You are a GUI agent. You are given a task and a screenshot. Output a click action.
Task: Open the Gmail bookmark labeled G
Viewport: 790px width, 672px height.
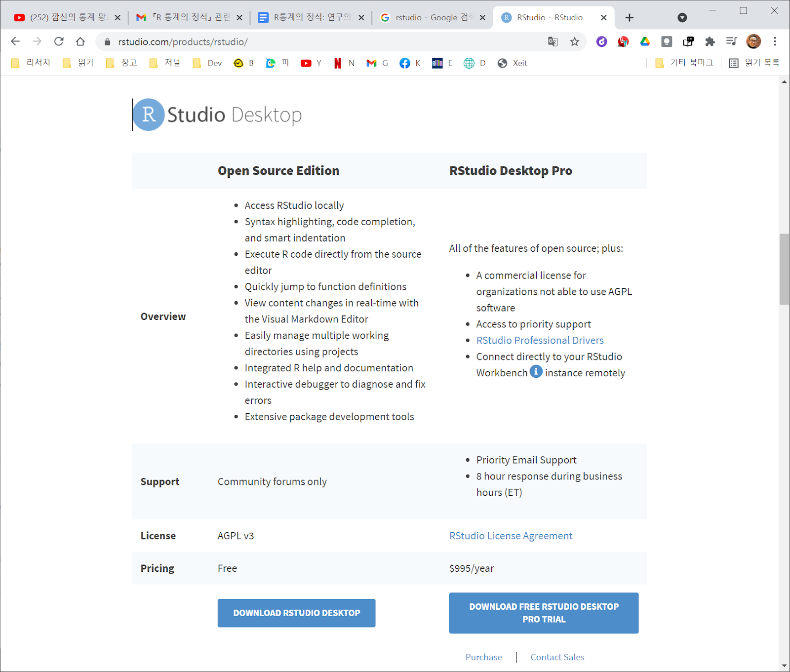[x=378, y=63]
